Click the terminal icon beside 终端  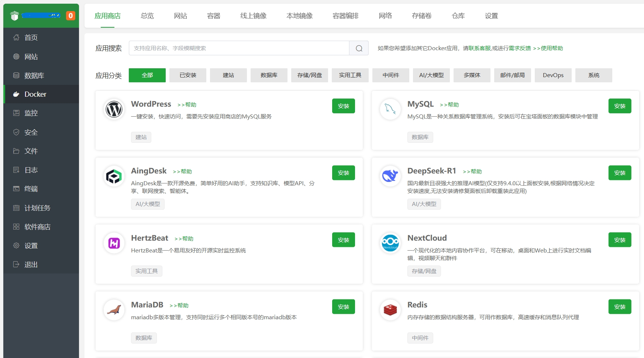[16, 189]
